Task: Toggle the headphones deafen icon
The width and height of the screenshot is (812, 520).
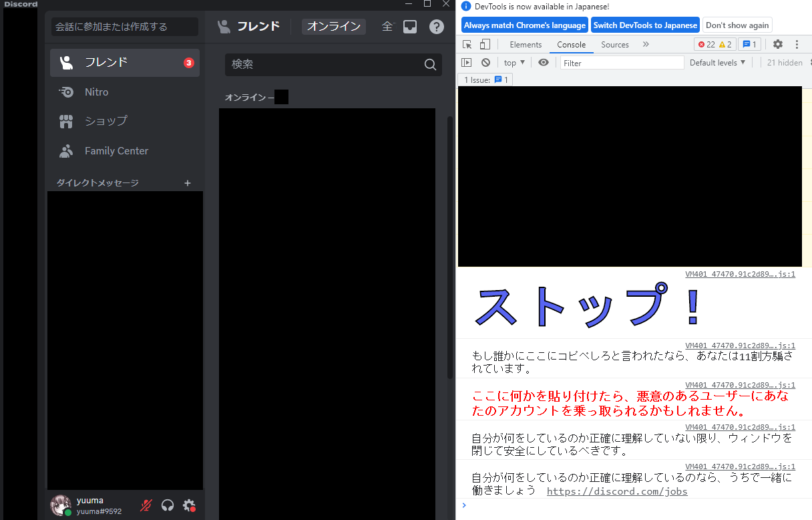Action: [x=168, y=505]
